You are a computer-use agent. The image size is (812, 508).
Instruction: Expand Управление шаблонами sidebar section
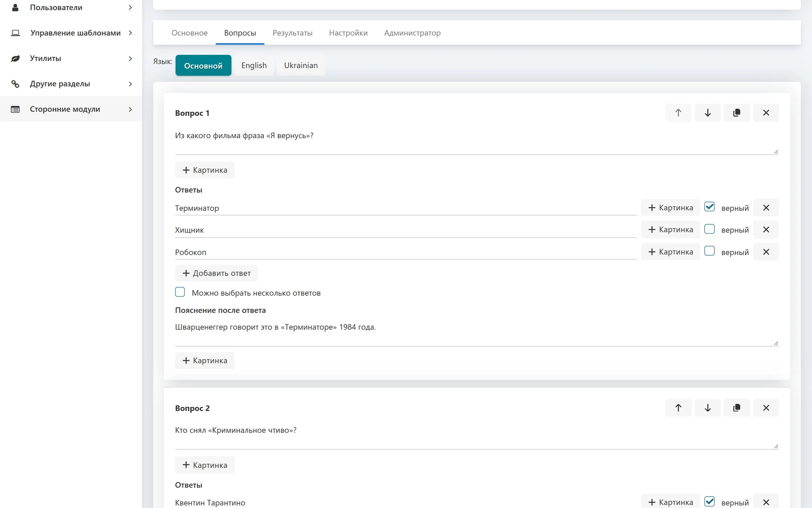130,33
